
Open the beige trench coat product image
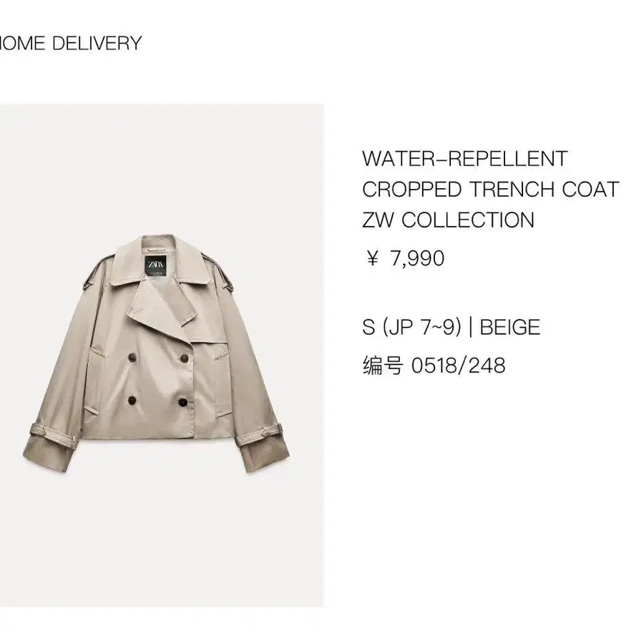(162, 355)
